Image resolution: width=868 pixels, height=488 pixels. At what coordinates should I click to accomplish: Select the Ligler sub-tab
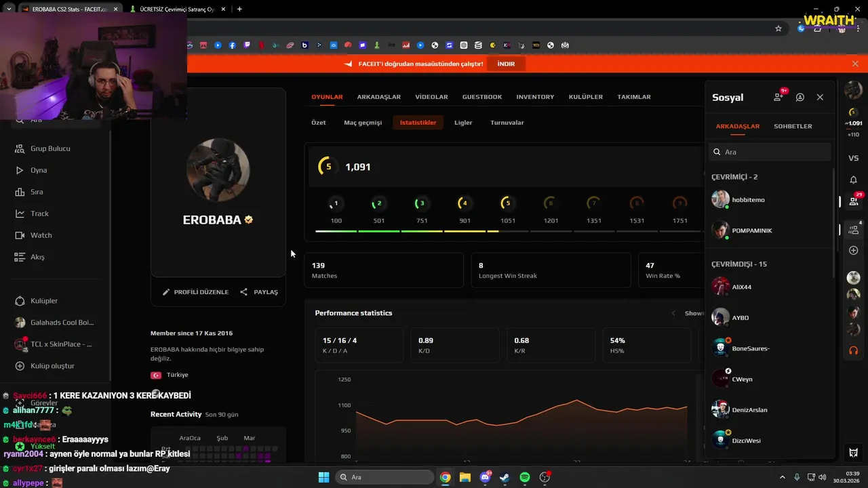pos(463,123)
